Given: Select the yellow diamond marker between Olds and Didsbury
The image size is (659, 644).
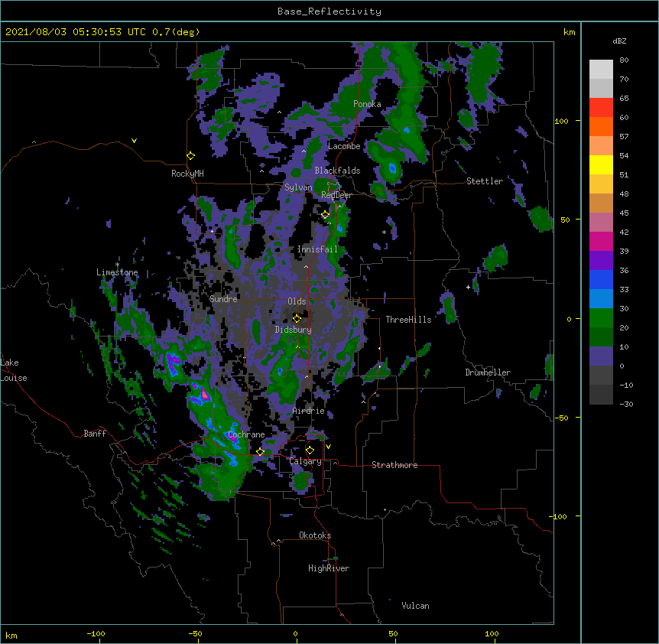Looking at the screenshot, I should [297, 318].
